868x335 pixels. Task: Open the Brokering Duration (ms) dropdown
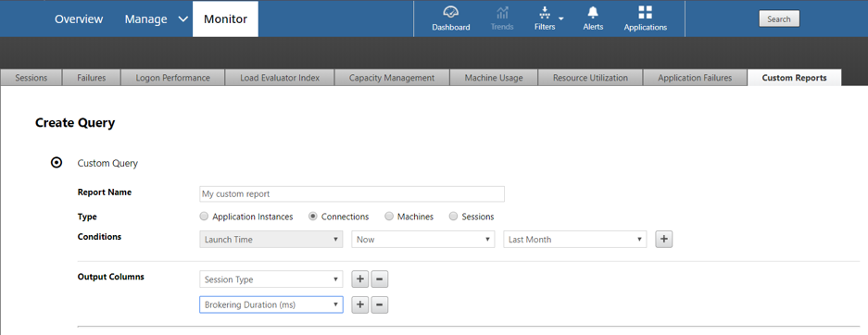click(x=270, y=304)
